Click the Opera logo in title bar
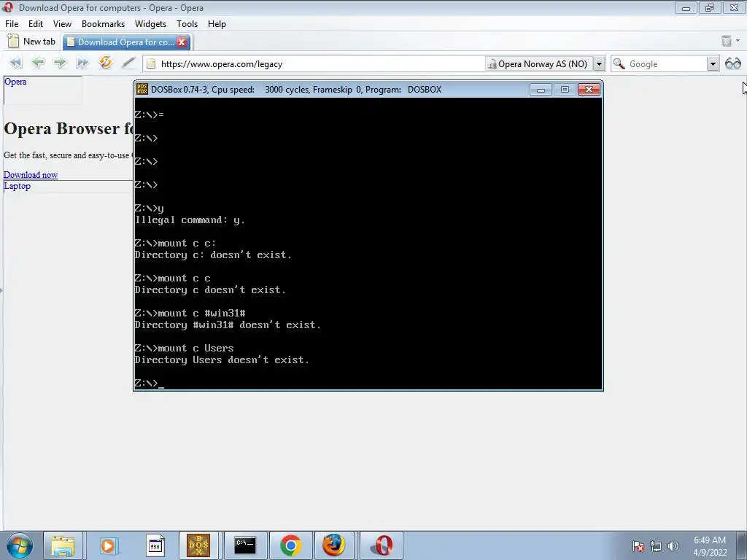This screenshot has height=560, width=747. [x=7, y=7]
